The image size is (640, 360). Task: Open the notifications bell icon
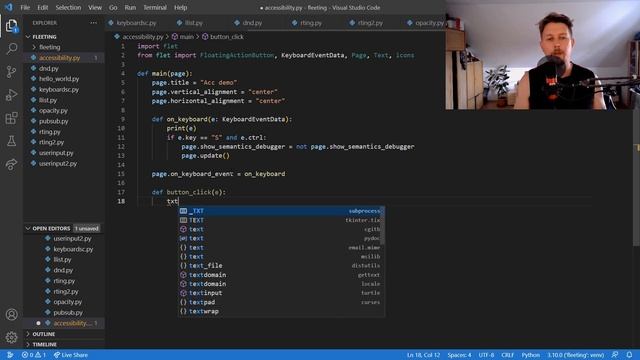pyautogui.click(x=629, y=355)
